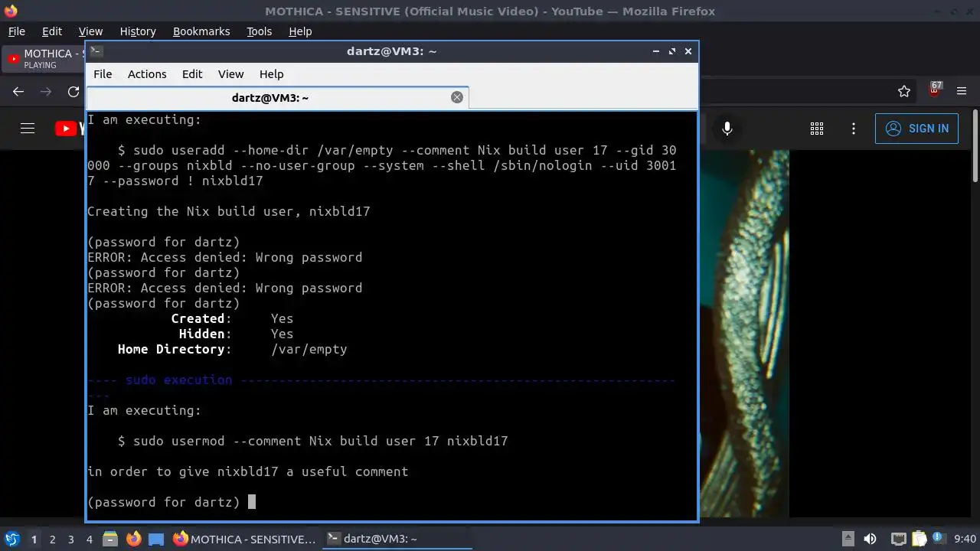Open Firefox's Bookmarks menu
Viewport: 980px width, 551px height.
pyautogui.click(x=201, y=31)
